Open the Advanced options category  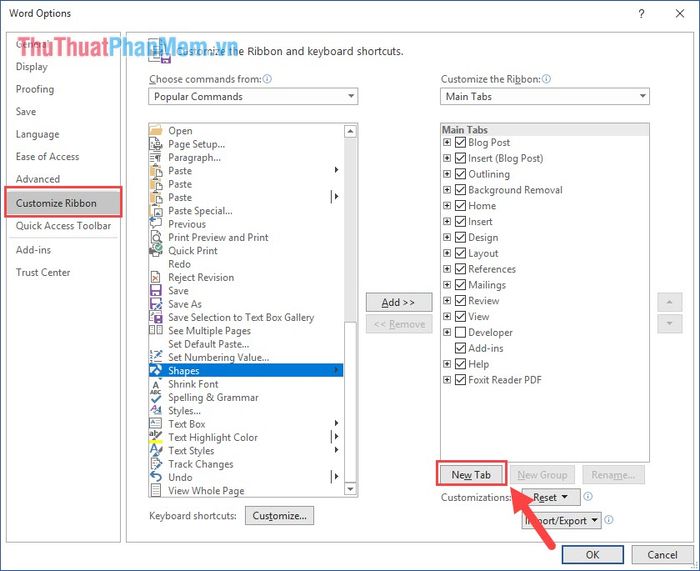(x=38, y=179)
